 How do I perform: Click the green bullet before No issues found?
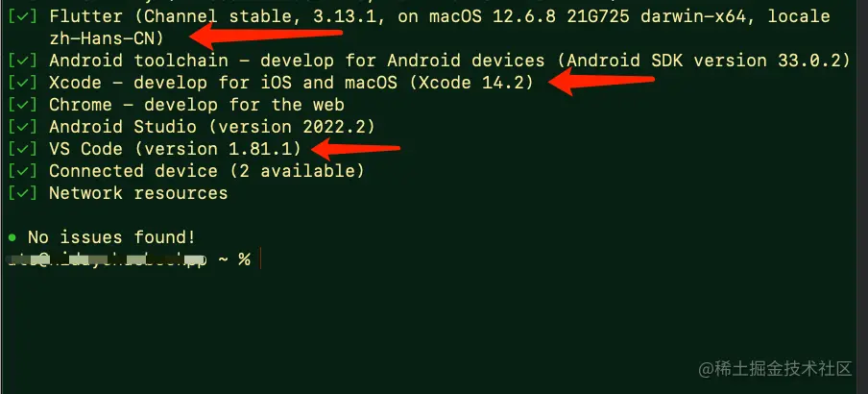[12, 237]
